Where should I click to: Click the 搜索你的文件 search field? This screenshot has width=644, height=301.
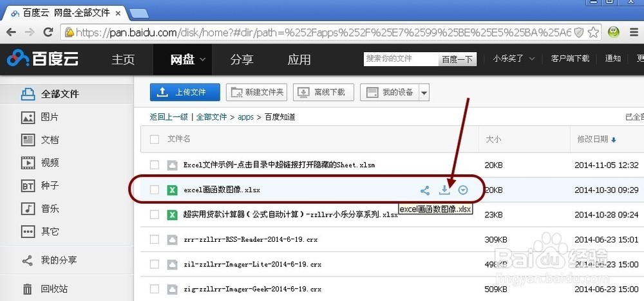click(x=401, y=59)
